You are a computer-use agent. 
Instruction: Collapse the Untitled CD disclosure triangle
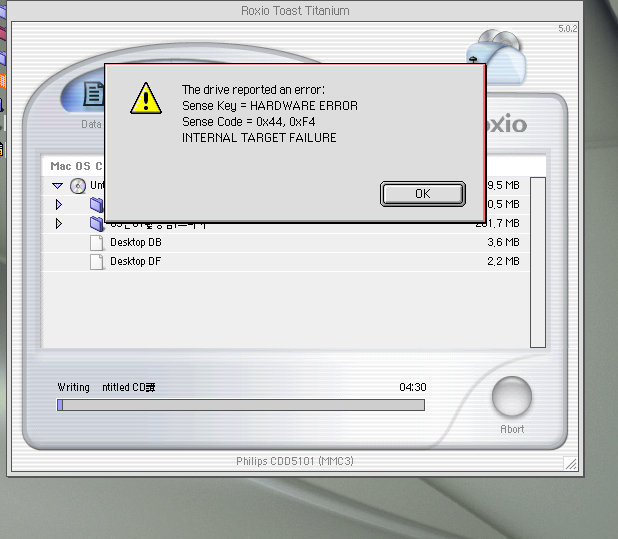click(x=58, y=186)
